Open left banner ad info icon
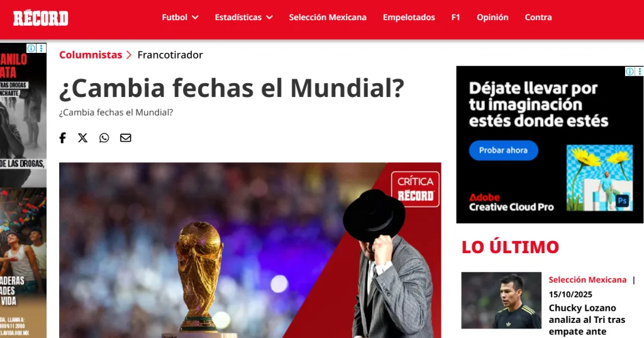 click(x=31, y=48)
